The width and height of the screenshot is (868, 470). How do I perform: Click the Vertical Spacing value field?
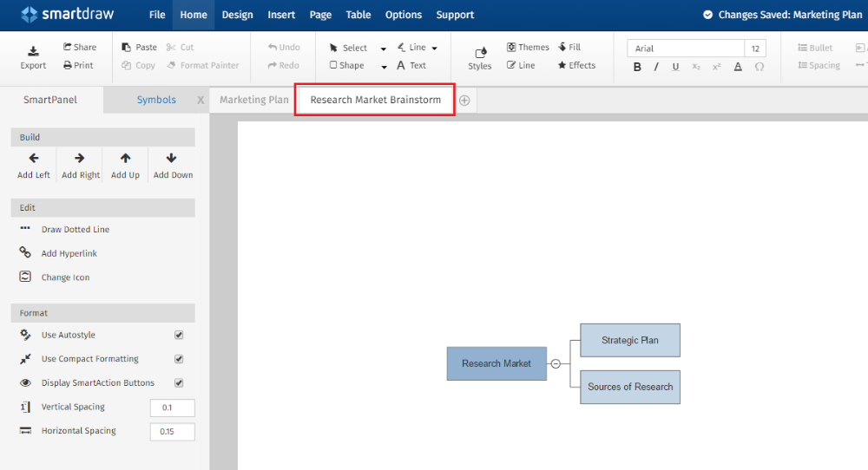(x=172, y=408)
